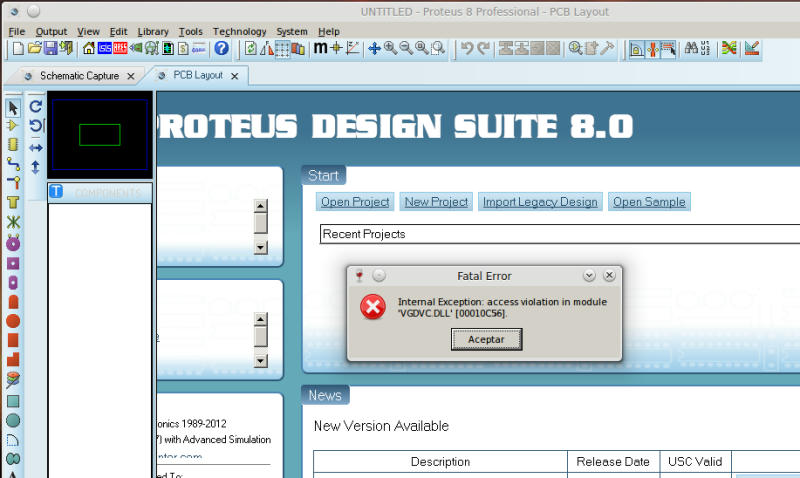Click Import Legacy Design link
The height and width of the screenshot is (478, 800).
pos(540,202)
